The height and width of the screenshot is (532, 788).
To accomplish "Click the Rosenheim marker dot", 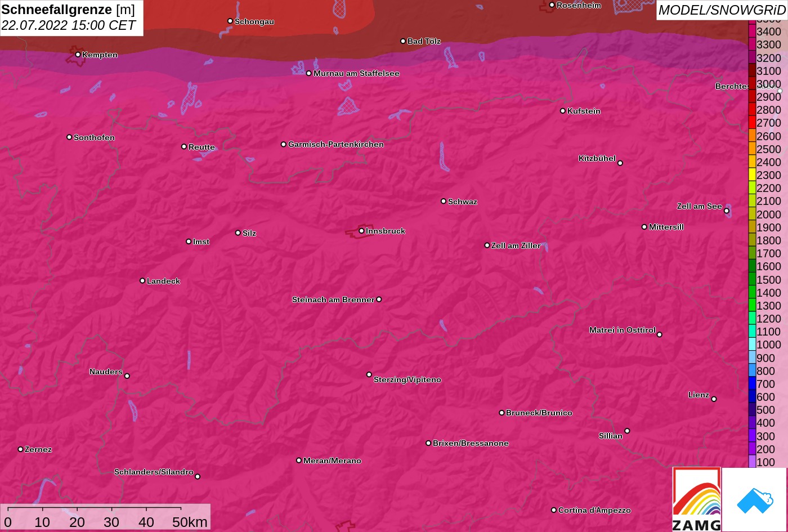I will pos(552,5).
